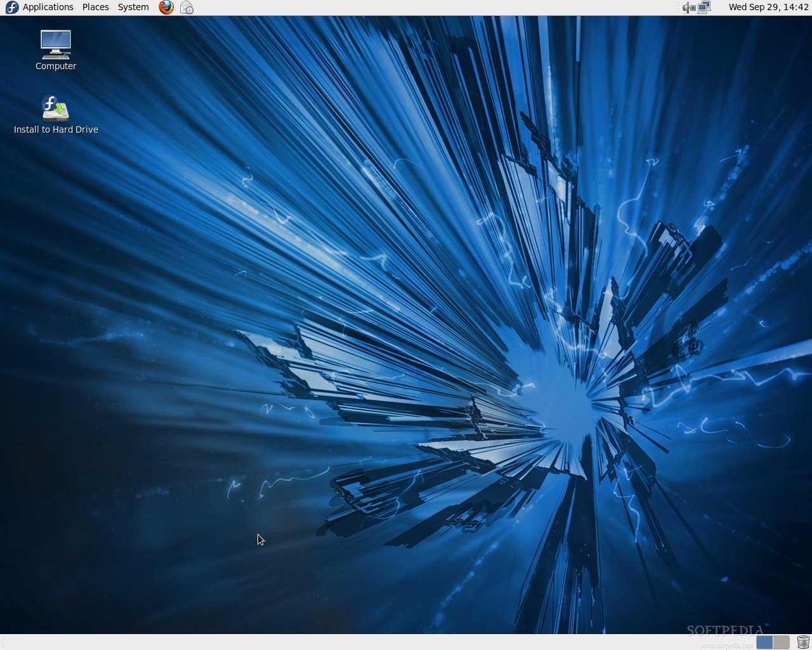Click the "Install to Hard Drive" label

pos(56,129)
